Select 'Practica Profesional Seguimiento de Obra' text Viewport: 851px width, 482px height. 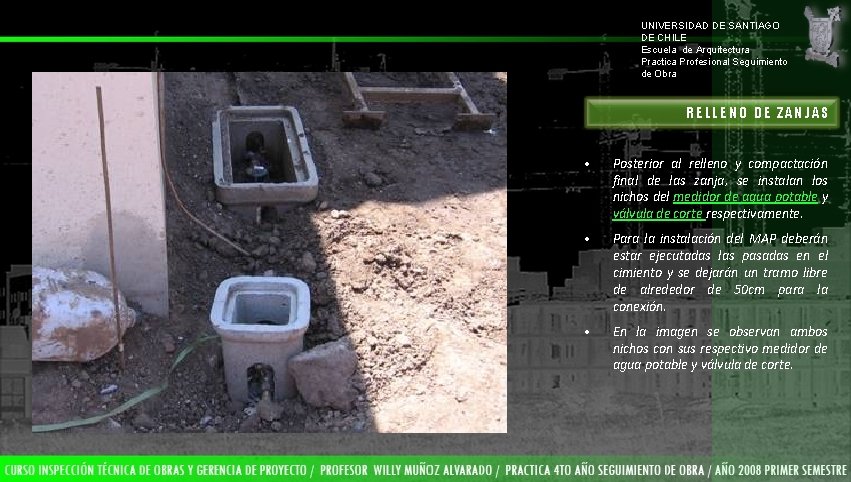(714, 68)
